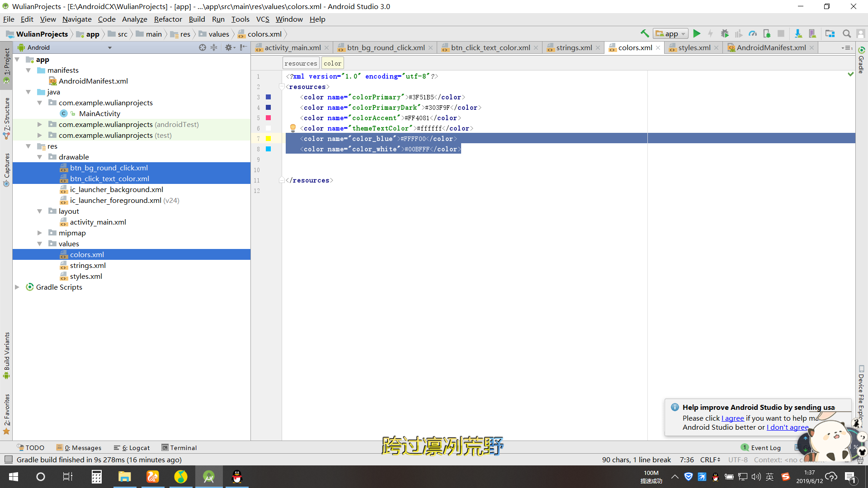This screenshot has width=868, height=488.
Task: Toggle tool window bars at status bar corner
Action: 8,460
